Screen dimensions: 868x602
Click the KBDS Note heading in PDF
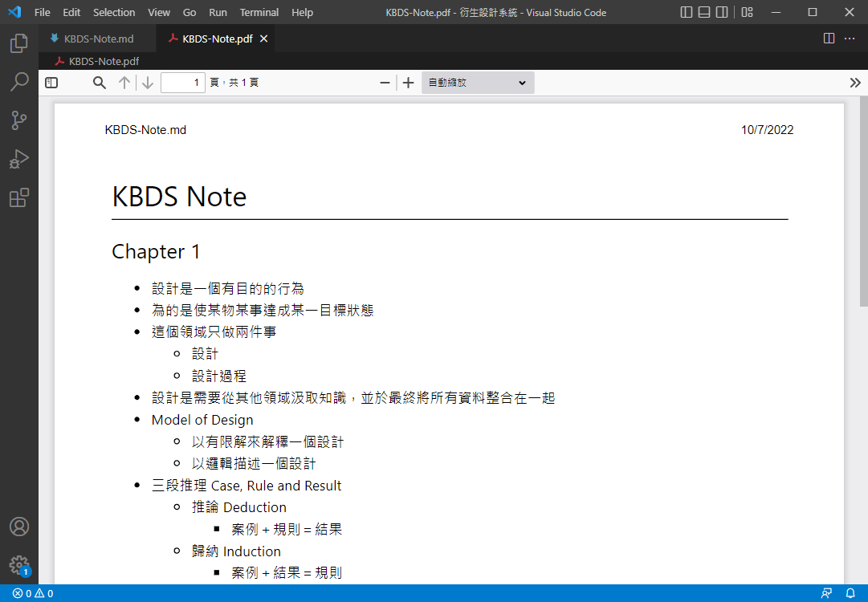(179, 197)
